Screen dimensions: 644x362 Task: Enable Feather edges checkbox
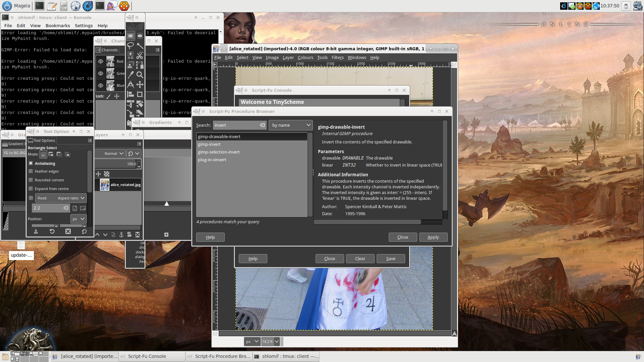click(31, 171)
